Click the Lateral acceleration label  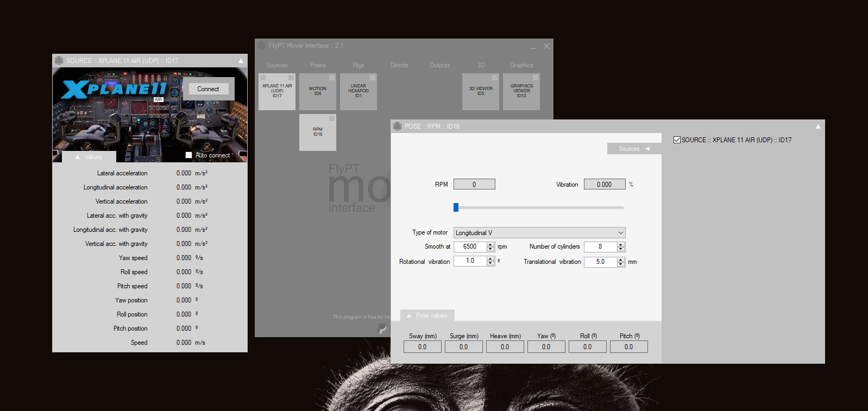click(x=122, y=173)
